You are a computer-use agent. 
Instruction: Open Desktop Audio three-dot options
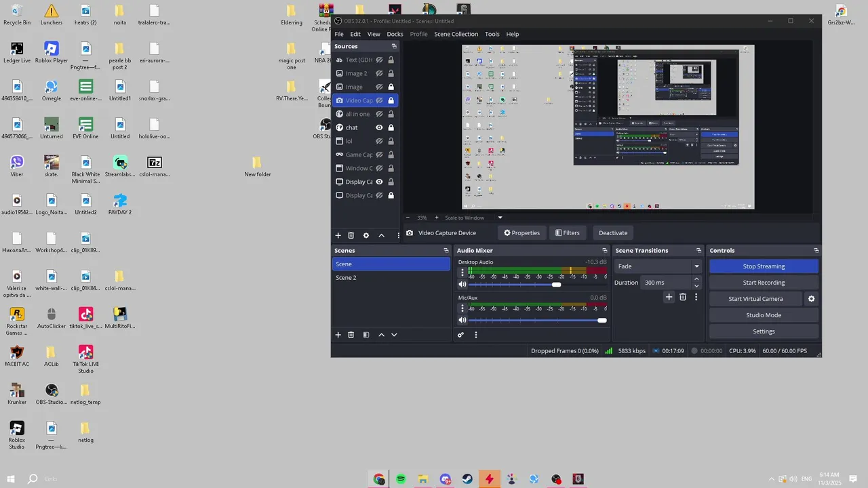point(462,272)
